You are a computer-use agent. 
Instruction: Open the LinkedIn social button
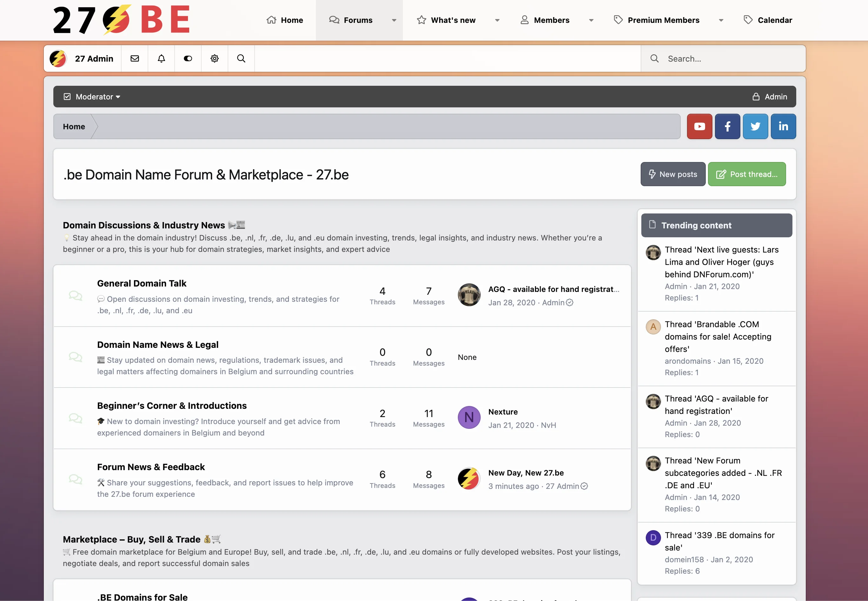point(783,126)
